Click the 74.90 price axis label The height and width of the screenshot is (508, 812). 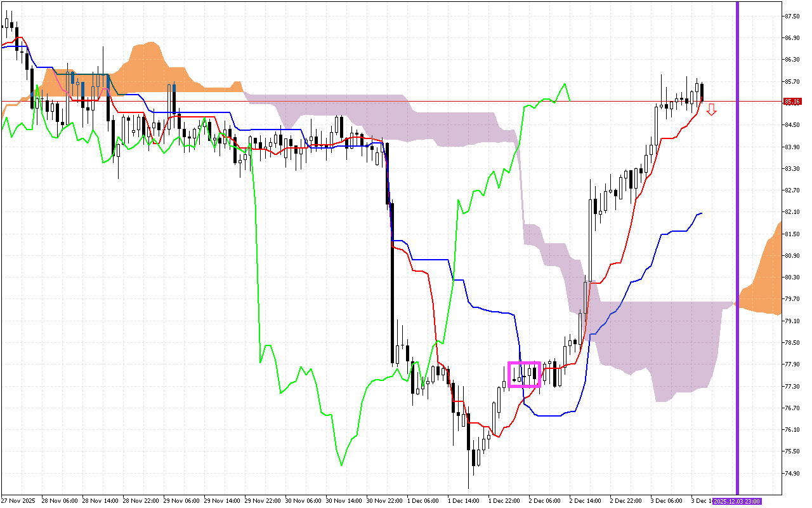792,473
